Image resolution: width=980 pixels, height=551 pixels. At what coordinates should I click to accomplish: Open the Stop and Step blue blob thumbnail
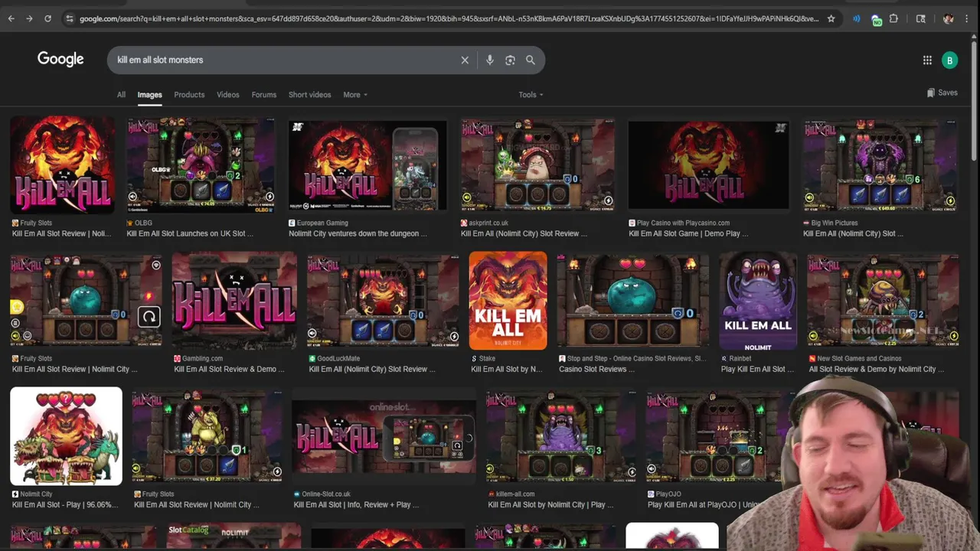[x=632, y=301]
